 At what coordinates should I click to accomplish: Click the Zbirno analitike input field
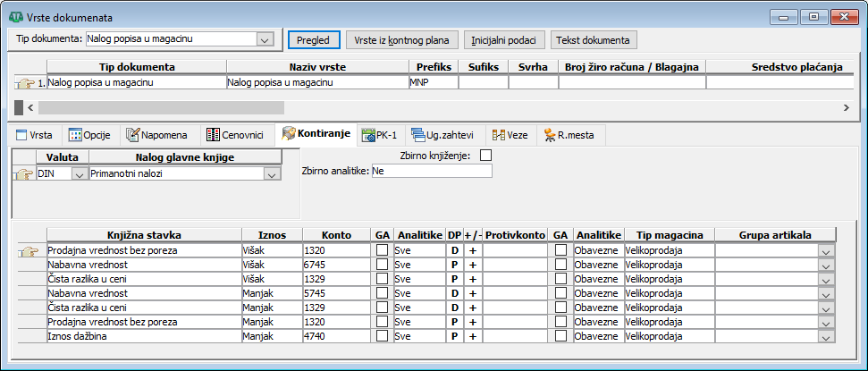(x=431, y=171)
